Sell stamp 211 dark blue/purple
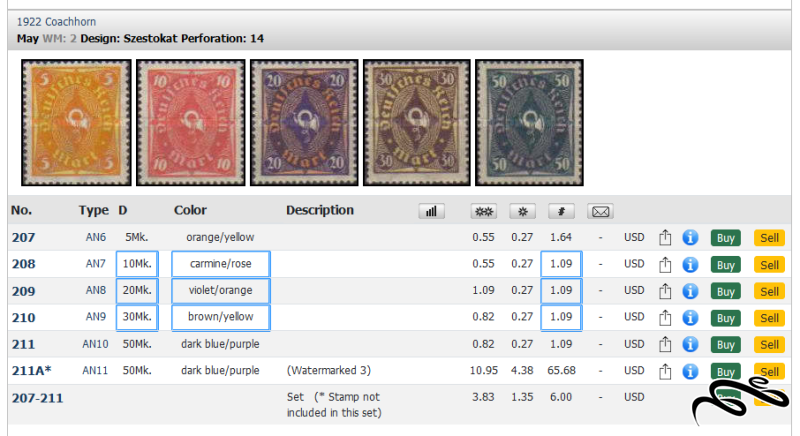 [769, 345]
